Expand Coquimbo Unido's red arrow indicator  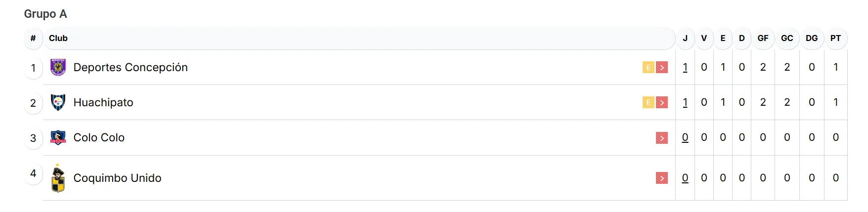(662, 178)
